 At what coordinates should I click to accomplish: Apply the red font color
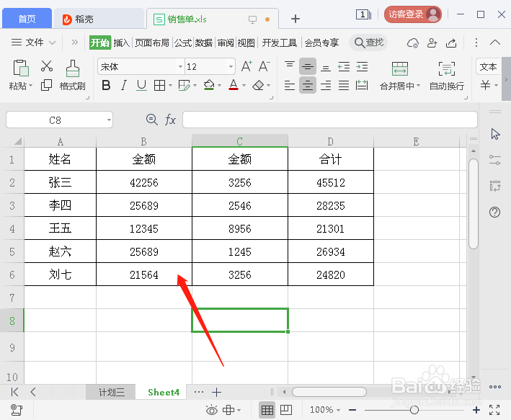234,85
